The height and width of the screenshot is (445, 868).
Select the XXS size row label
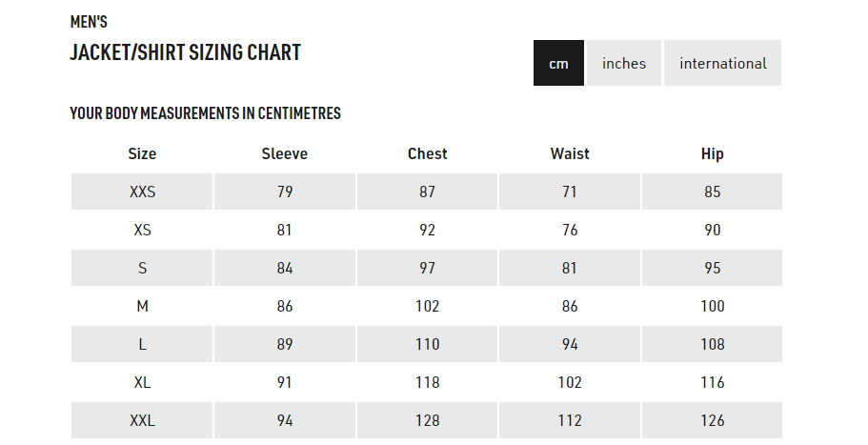click(x=142, y=192)
